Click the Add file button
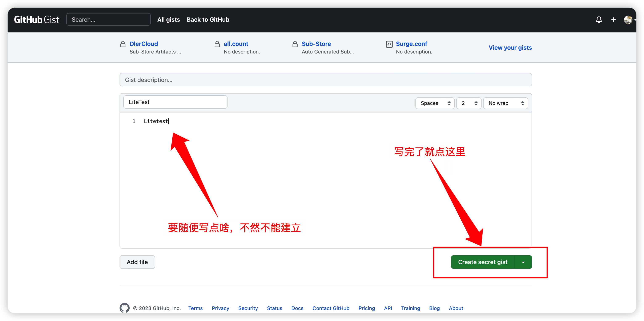The image size is (644, 321). coord(137,262)
